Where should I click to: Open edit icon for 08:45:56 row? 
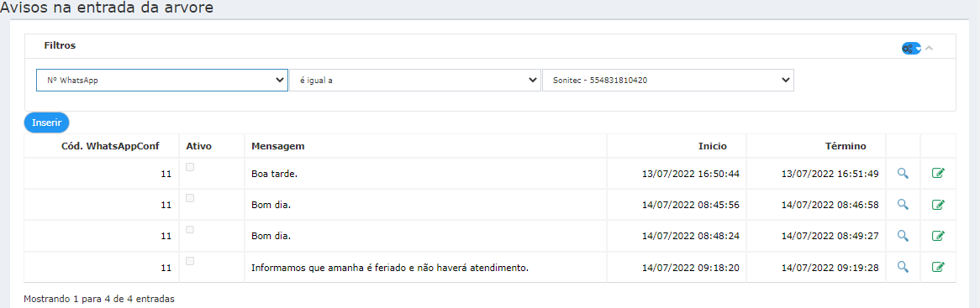click(937, 204)
